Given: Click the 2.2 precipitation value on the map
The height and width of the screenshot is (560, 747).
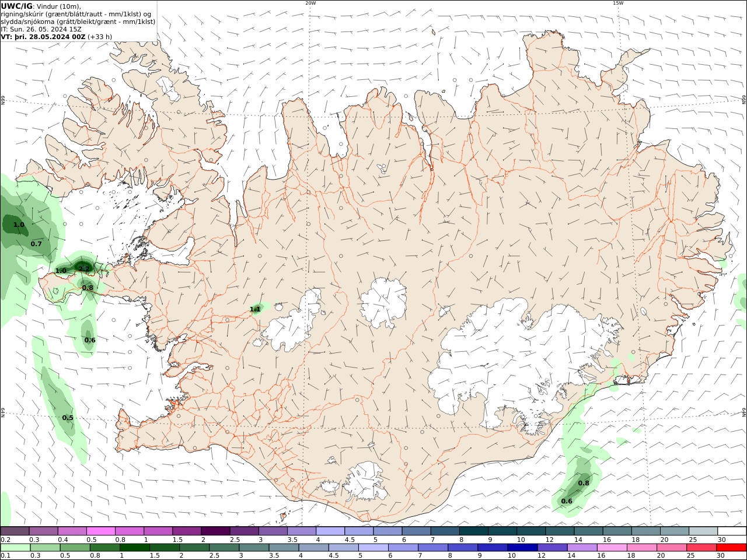Looking at the screenshot, I should pos(85,269).
